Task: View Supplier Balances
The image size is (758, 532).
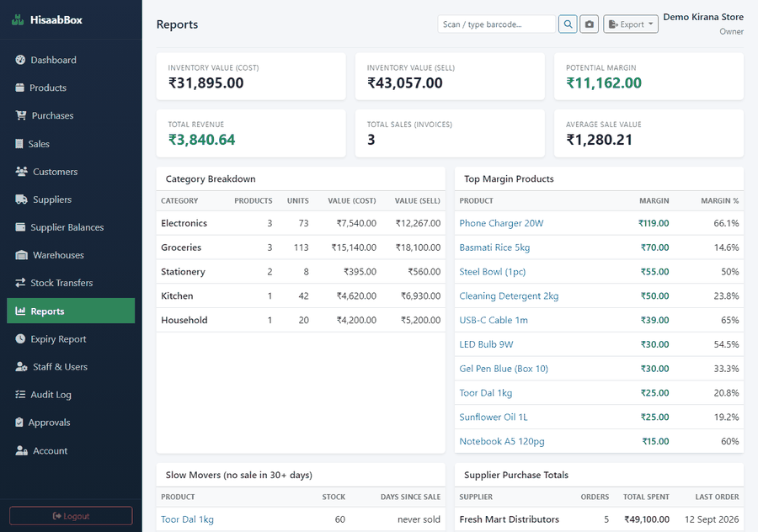Action: click(71, 227)
